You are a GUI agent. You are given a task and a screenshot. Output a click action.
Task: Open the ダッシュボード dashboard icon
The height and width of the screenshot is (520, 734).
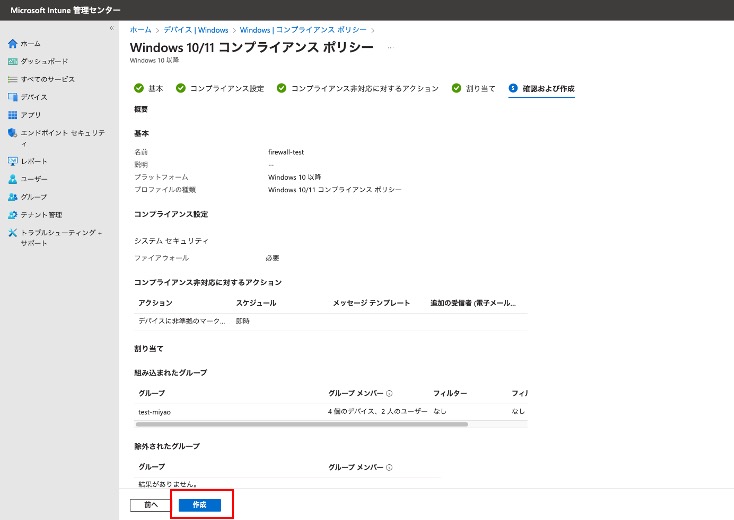tap(13, 61)
